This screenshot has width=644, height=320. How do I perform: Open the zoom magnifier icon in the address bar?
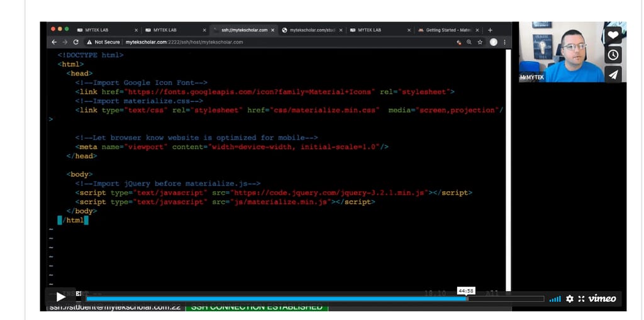[469, 42]
